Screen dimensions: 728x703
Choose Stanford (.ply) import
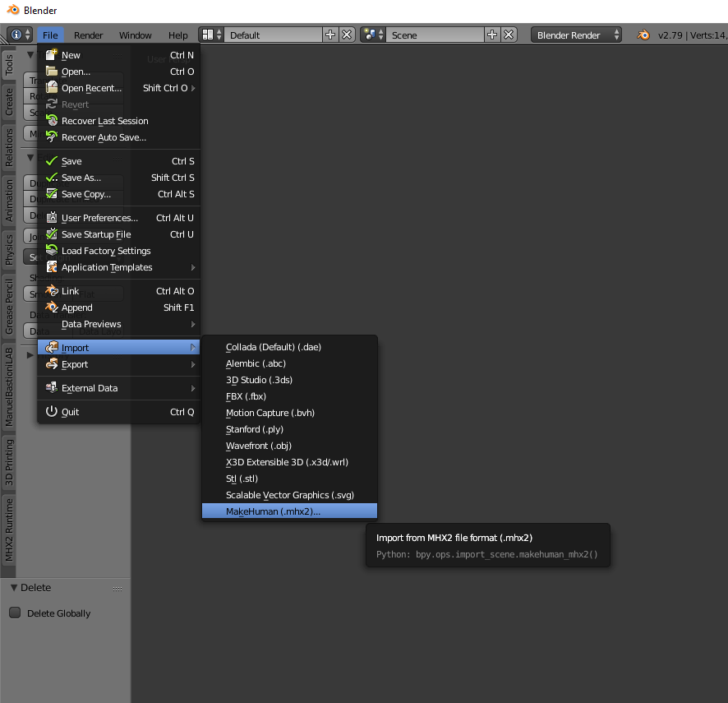click(x=289, y=429)
